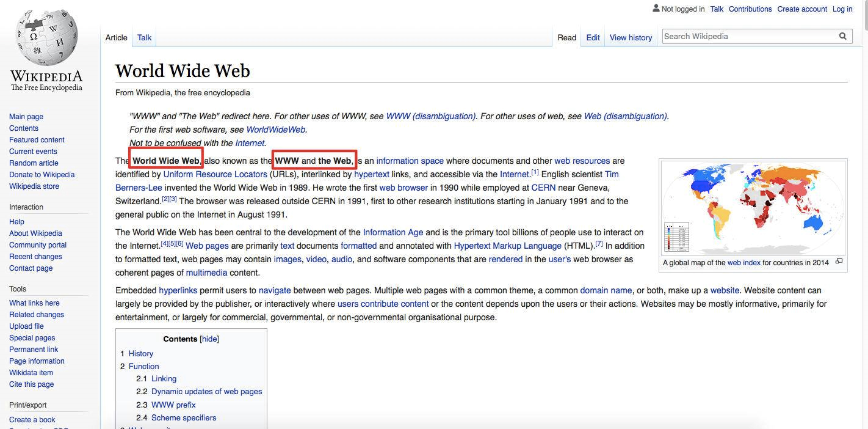Click Create account link

802,9
